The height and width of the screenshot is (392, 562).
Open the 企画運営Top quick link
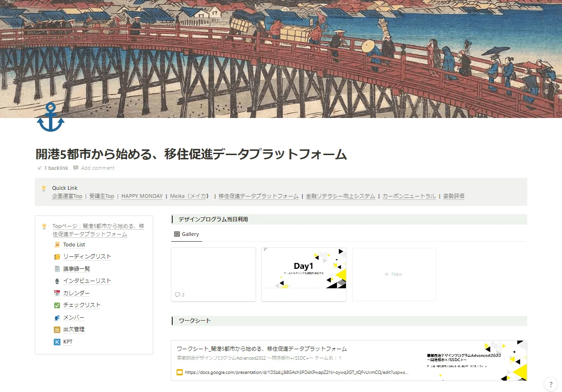pos(67,196)
